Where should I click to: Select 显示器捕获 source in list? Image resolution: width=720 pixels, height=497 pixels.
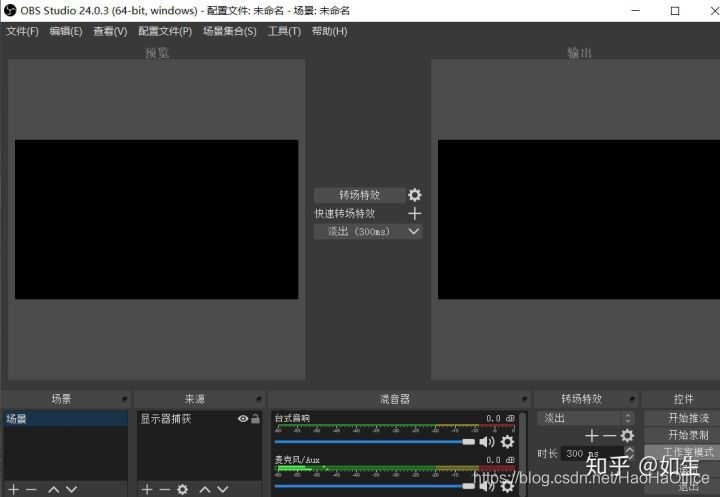coord(199,418)
